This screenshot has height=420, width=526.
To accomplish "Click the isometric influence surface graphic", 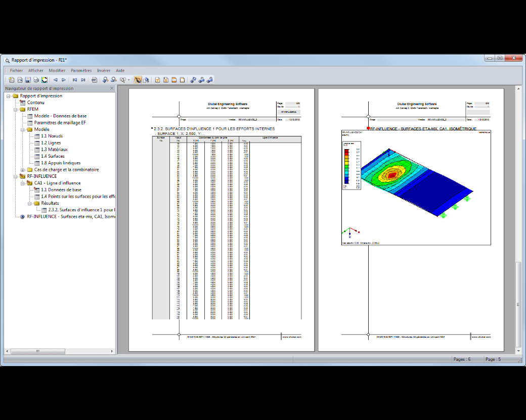I will click(416, 188).
